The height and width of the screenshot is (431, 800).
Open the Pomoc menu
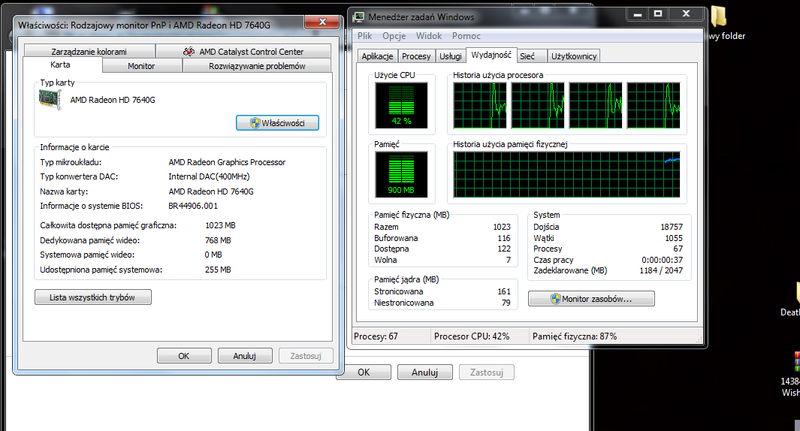tap(466, 36)
